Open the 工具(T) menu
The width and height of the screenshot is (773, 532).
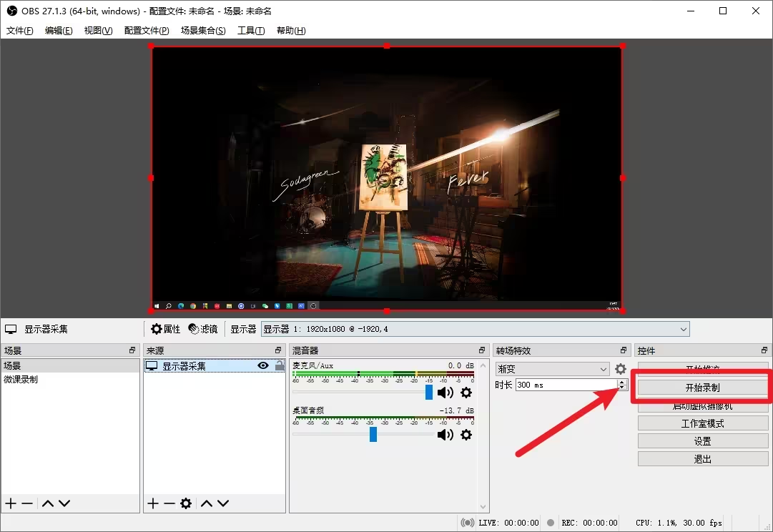click(x=250, y=31)
